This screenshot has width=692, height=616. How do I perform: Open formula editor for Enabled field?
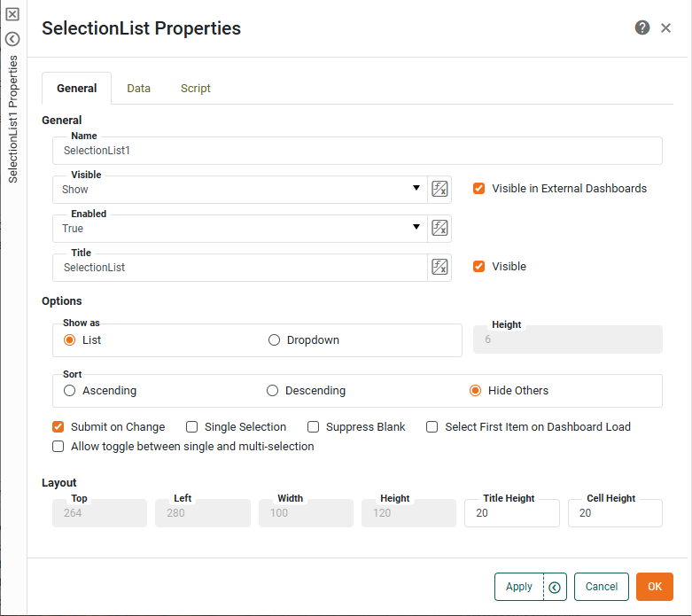click(439, 228)
